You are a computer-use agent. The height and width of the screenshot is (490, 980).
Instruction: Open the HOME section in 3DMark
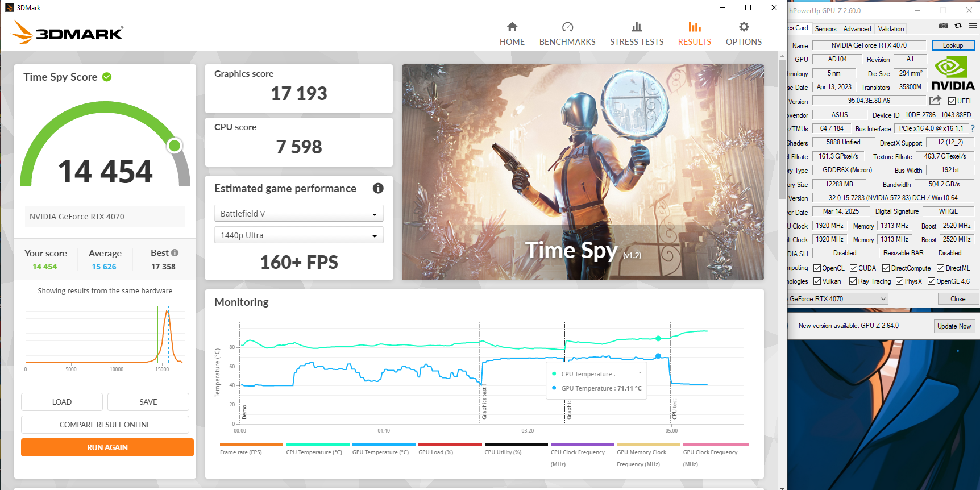512,34
